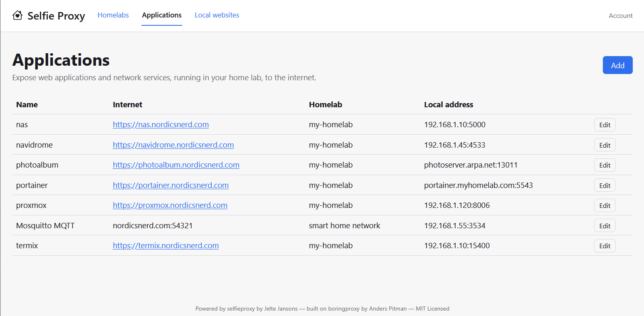This screenshot has height=316, width=644.
Task: Edit the nas application
Action: coord(605,125)
